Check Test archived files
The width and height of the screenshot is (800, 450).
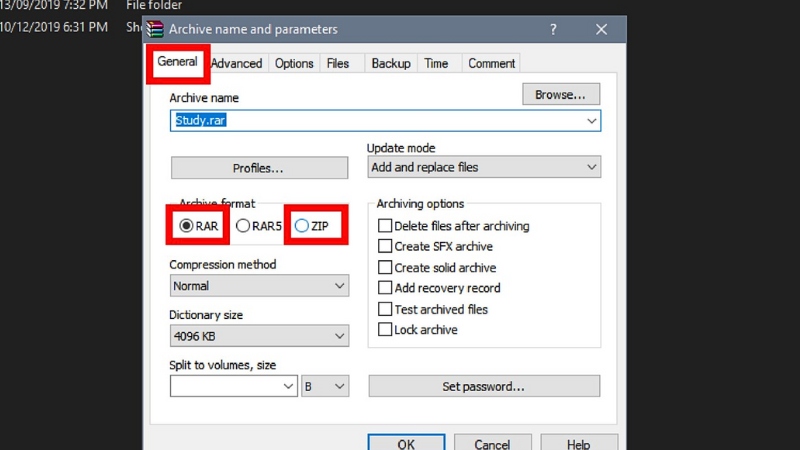[433, 309]
